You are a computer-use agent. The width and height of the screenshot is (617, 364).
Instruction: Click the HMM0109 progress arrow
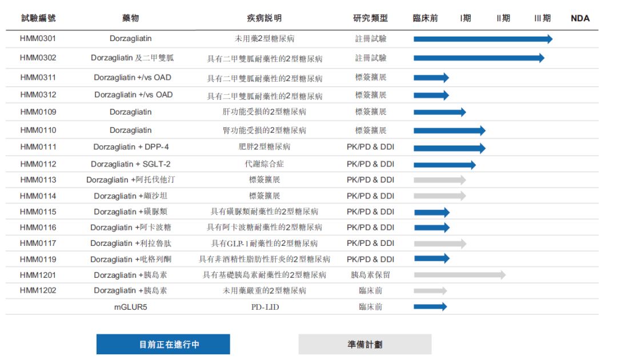(x=440, y=112)
